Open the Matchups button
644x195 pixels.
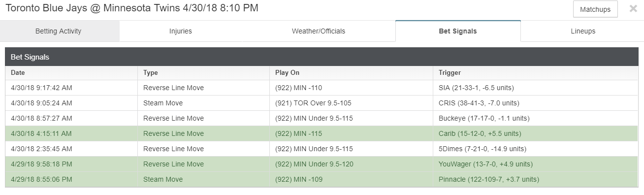[595, 9]
